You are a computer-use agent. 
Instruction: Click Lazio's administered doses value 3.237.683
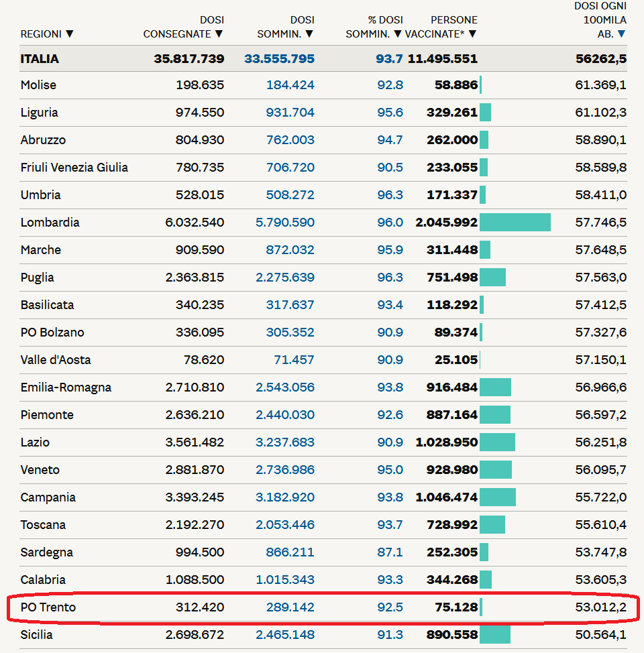[x=284, y=442]
